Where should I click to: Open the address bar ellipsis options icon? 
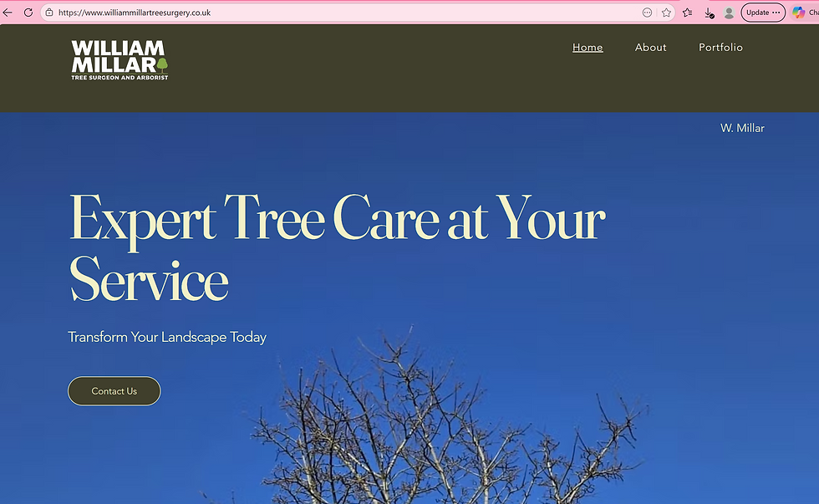[647, 13]
